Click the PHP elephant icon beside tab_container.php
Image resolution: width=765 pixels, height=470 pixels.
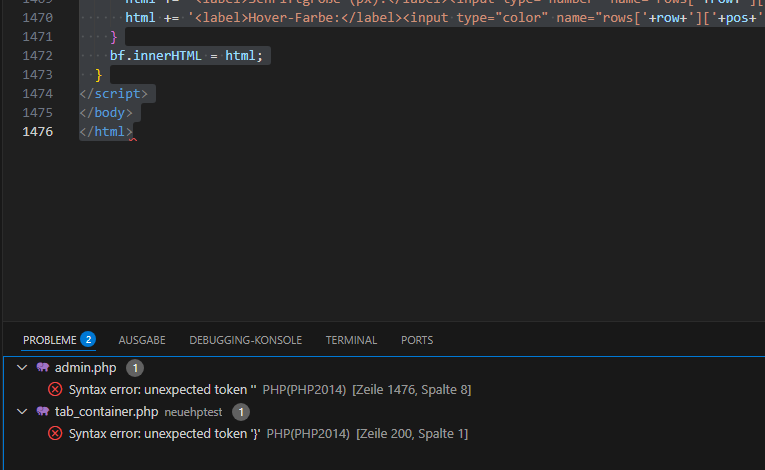coord(43,411)
